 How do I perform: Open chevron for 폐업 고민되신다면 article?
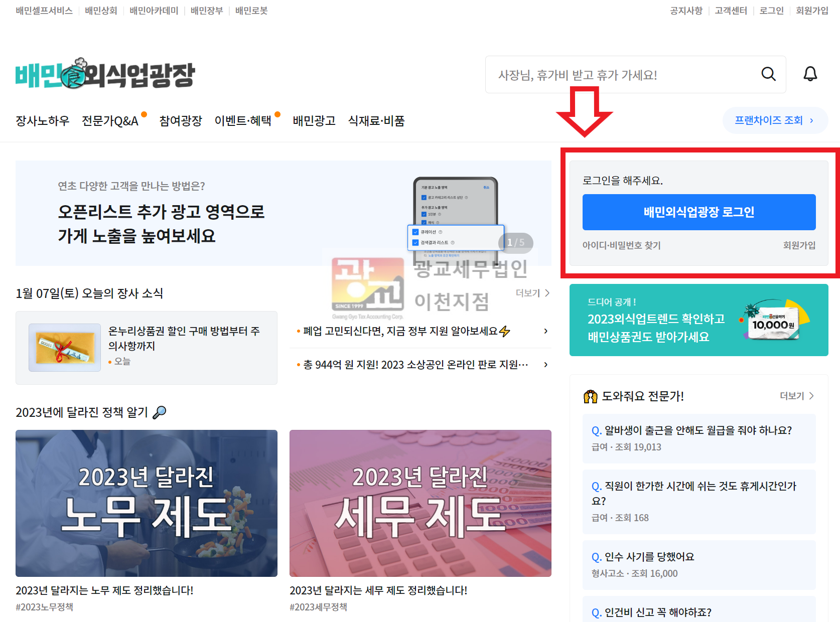point(546,331)
